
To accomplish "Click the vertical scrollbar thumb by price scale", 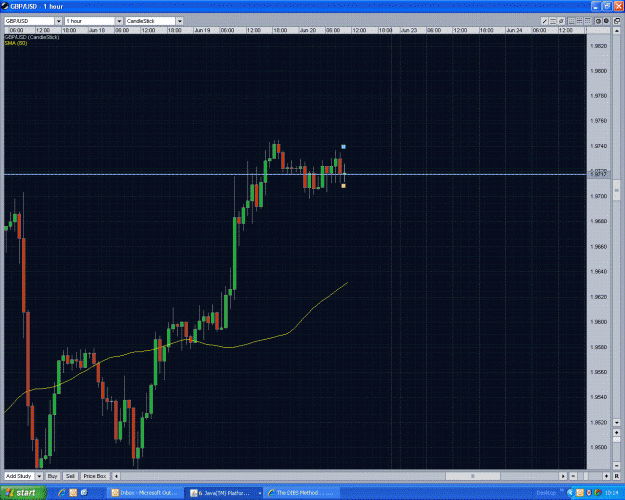I will (617, 190).
